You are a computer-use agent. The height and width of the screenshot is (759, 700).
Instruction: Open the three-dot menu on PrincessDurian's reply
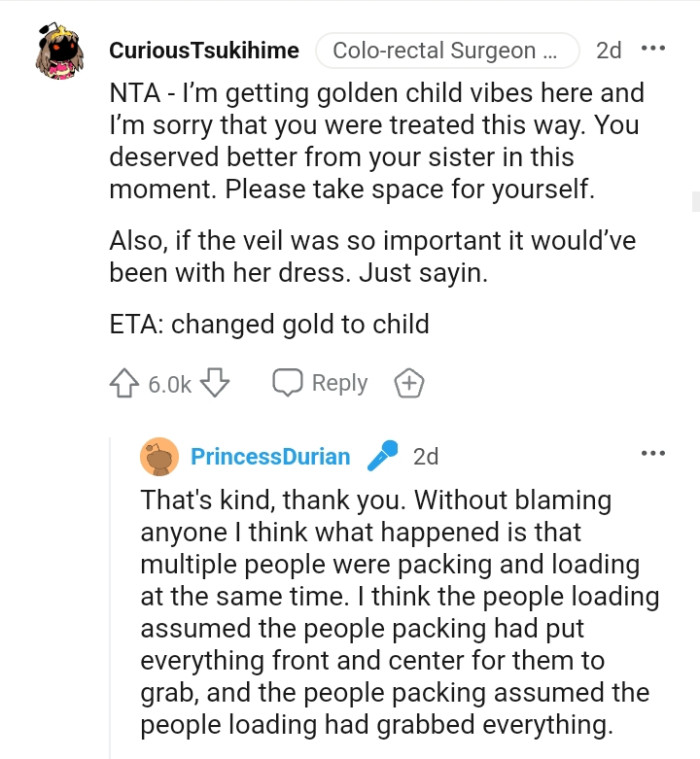click(652, 454)
